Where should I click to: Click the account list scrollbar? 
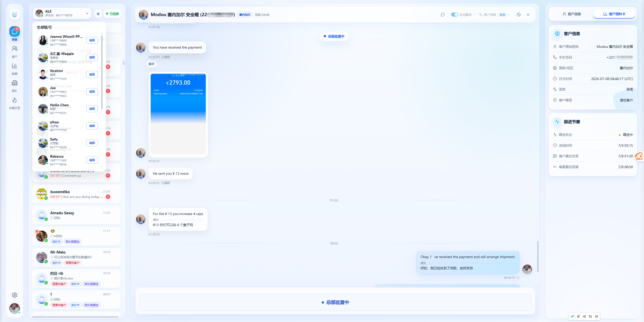click(x=102, y=72)
